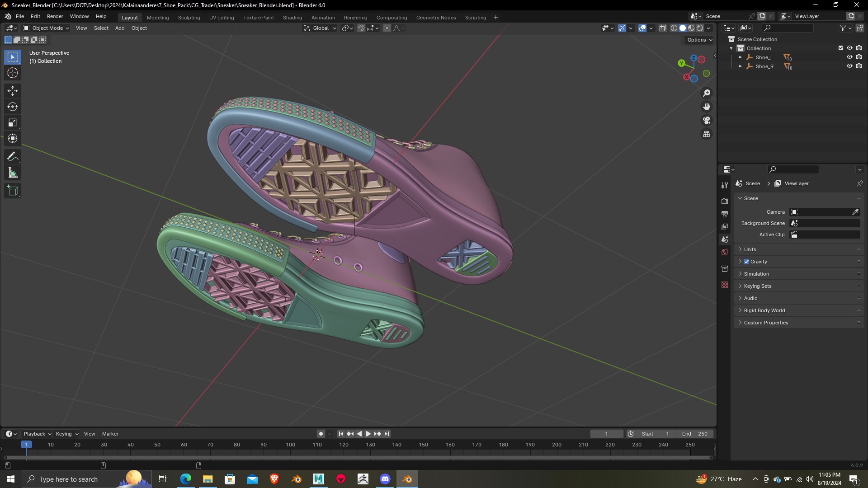Open the Object Mode dropdown
868x488 pixels.
pyautogui.click(x=46, y=28)
